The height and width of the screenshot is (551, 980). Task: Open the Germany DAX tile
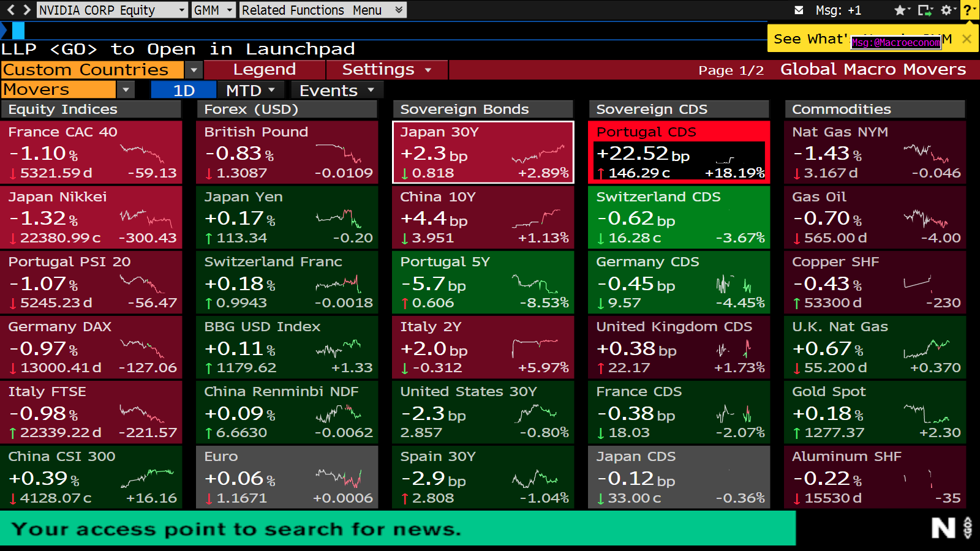point(91,347)
